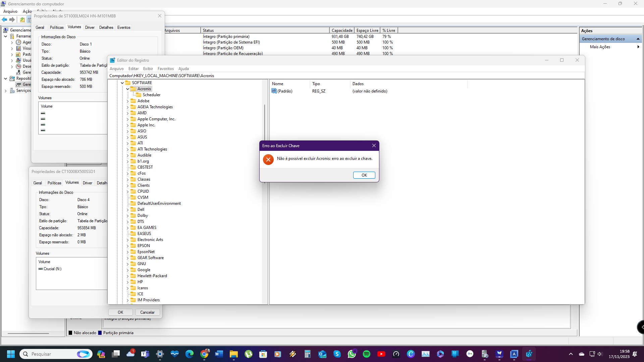
Task: Expand the Adobe registry key
Action: pyautogui.click(x=127, y=101)
